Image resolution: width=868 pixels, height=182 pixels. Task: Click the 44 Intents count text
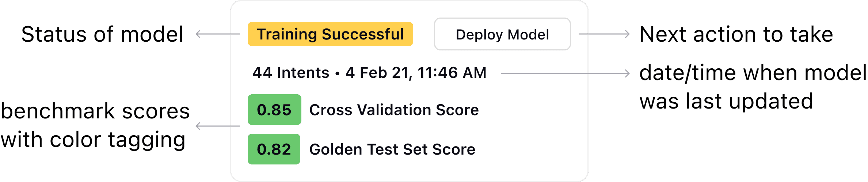click(291, 73)
